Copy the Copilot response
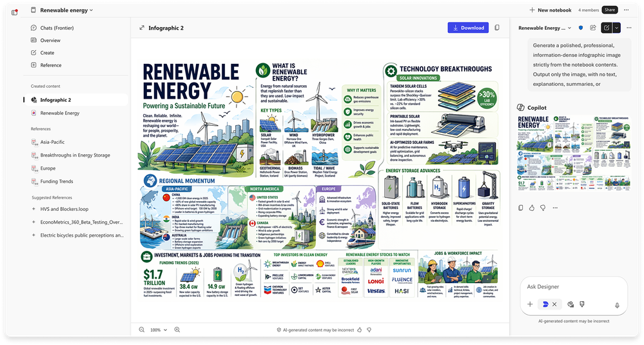 (520, 208)
